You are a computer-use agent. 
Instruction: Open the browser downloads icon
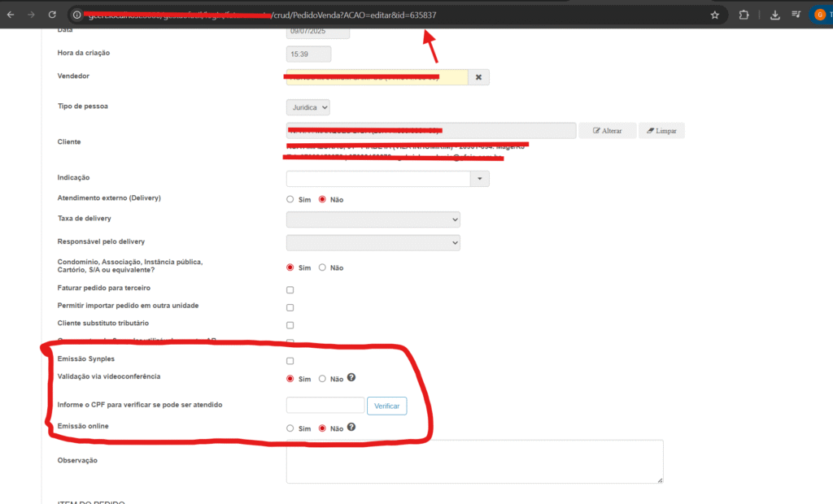[774, 15]
